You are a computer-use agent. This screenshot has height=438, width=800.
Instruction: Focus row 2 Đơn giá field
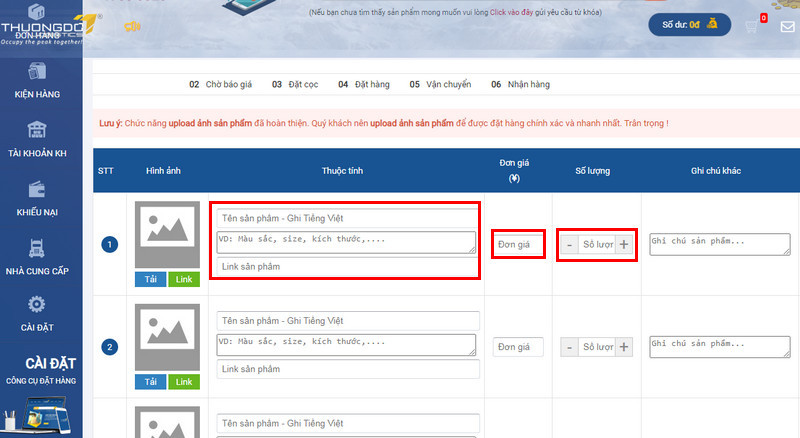(x=518, y=347)
